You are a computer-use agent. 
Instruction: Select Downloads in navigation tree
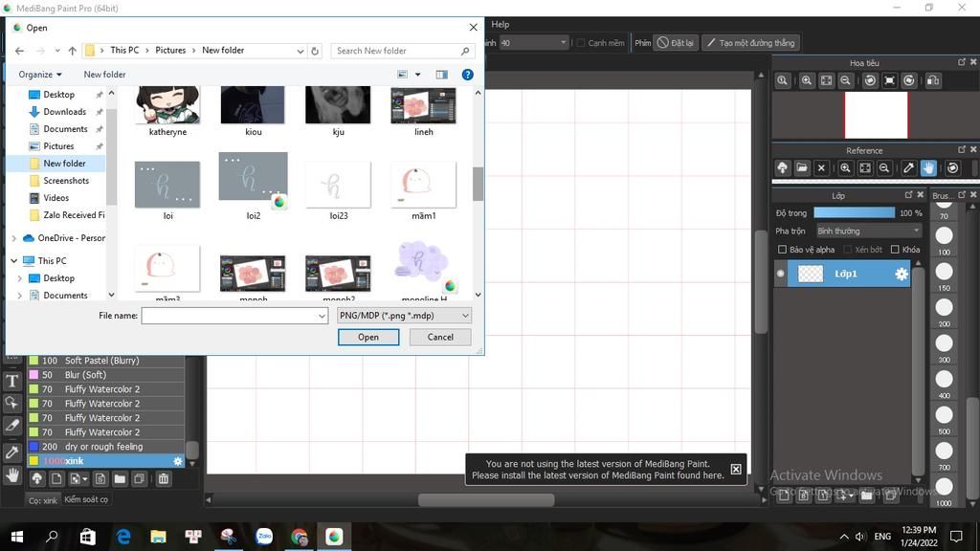click(x=65, y=112)
